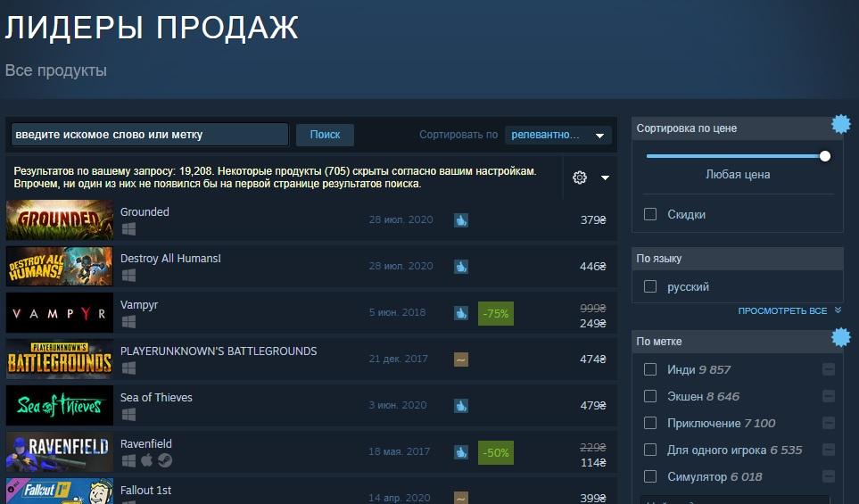Tick the Инди tag checkbox
Viewport: 859px width, 504px height.
pyautogui.click(x=650, y=370)
